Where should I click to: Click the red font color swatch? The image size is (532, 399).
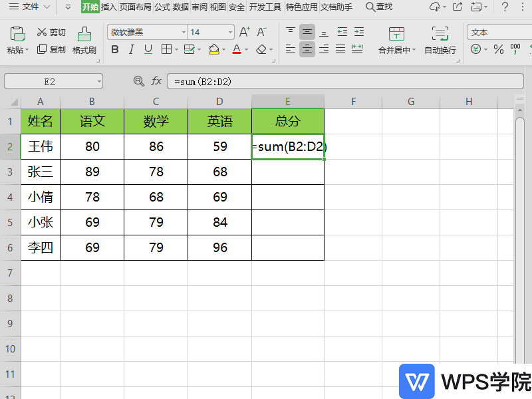coord(237,49)
